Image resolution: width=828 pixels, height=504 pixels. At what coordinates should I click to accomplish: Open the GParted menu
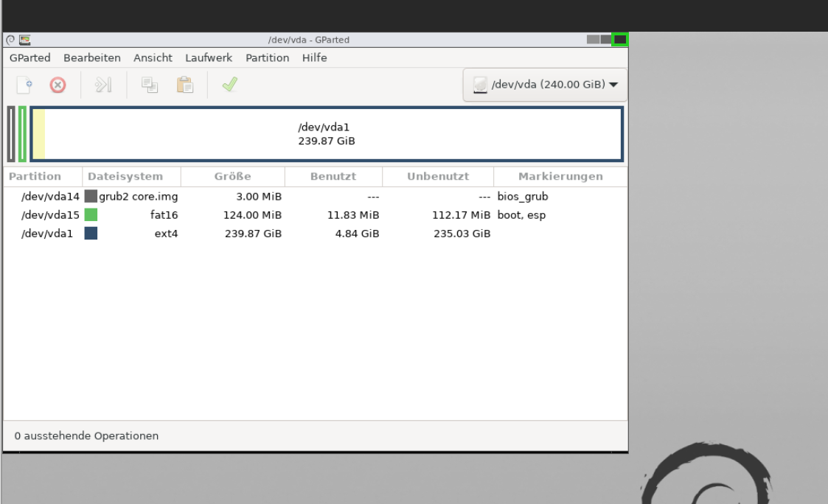[29, 57]
